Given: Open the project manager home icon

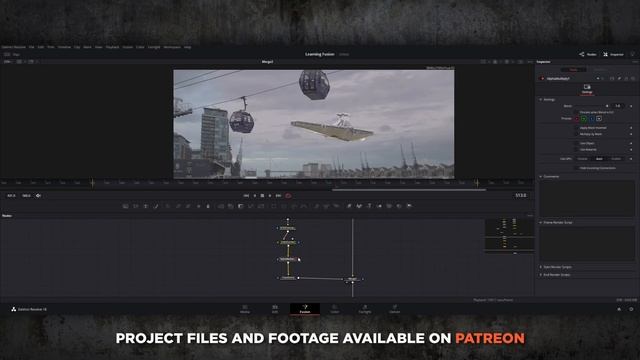Looking at the screenshot, I should (x=619, y=309).
